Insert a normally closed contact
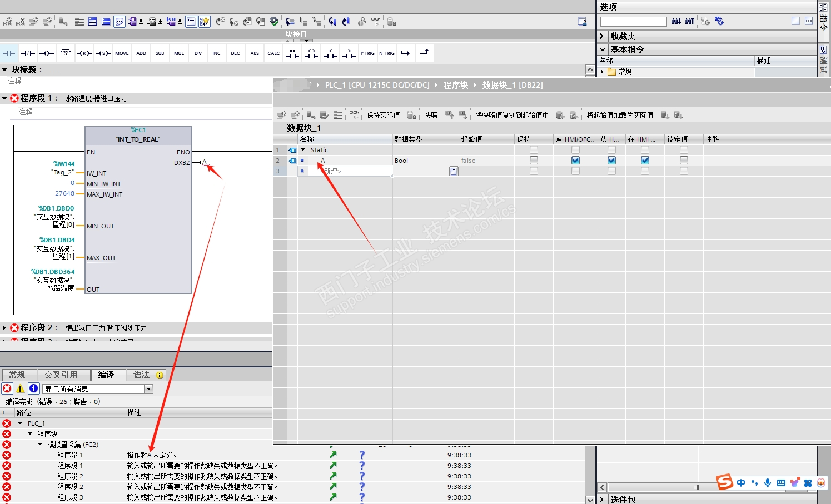This screenshot has height=504, width=831. [28, 53]
